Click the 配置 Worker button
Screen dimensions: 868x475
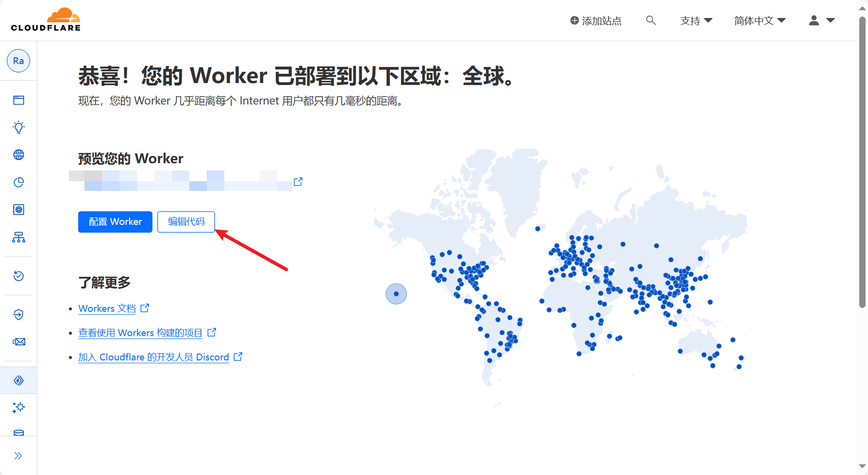click(x=115, y=222)
